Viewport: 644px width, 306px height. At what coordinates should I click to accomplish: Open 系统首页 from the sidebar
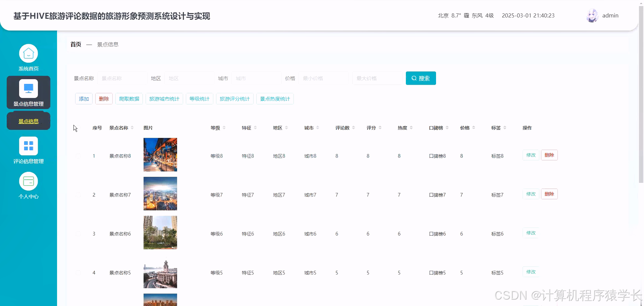tap(28, 57)
